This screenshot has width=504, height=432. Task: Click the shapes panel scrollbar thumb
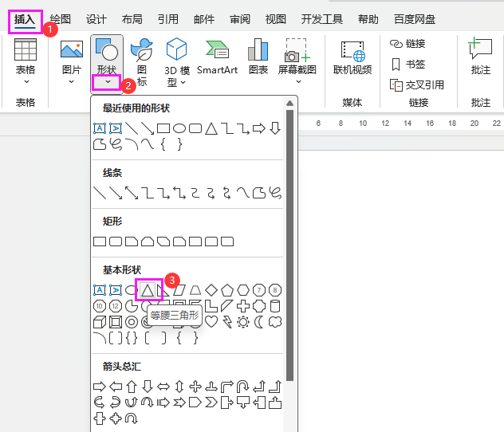(289, 245)
